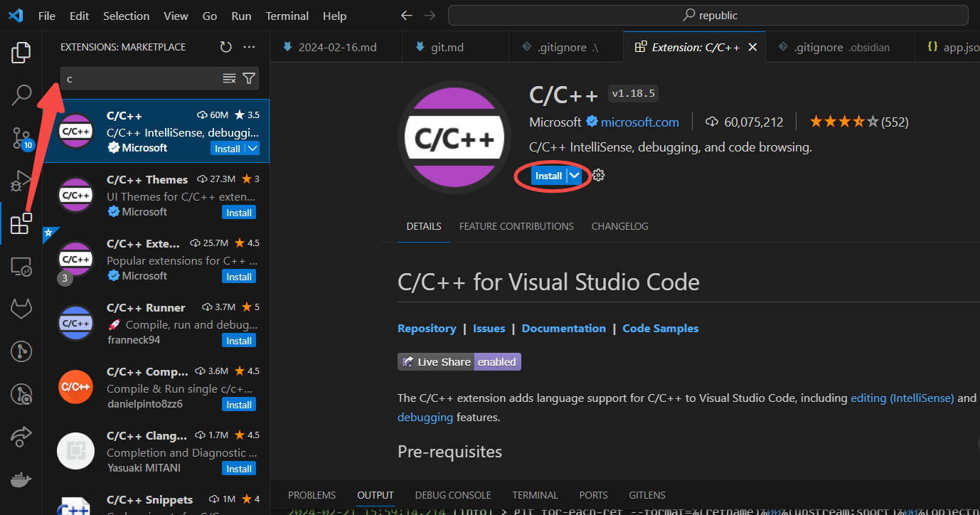Open GitLens Inspect icon in activity bar
This screenshot has height=515, width=980.
click(x=21, y=394)
